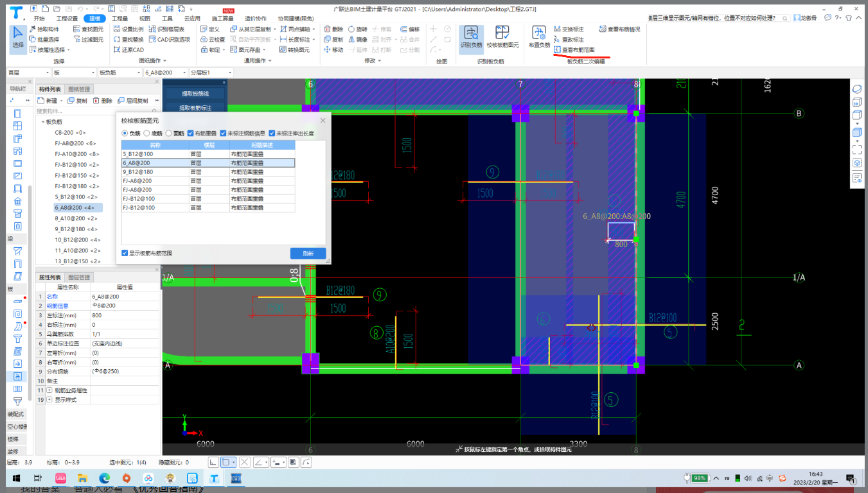Switch to the 图纸管理 tab beside 构件列表
The width and height of the screenshot is (868, 493).
[79, 89]
